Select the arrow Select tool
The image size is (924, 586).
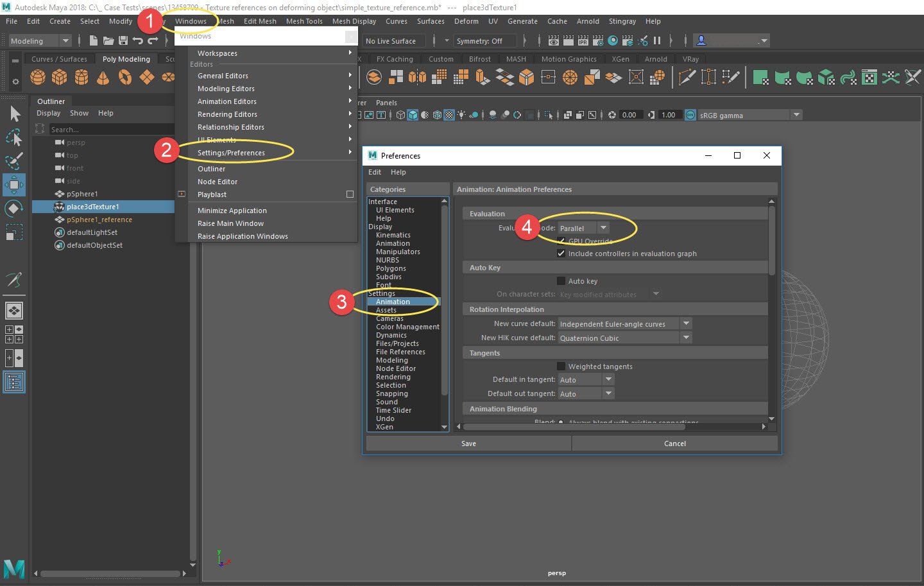(x=15, y=114)
